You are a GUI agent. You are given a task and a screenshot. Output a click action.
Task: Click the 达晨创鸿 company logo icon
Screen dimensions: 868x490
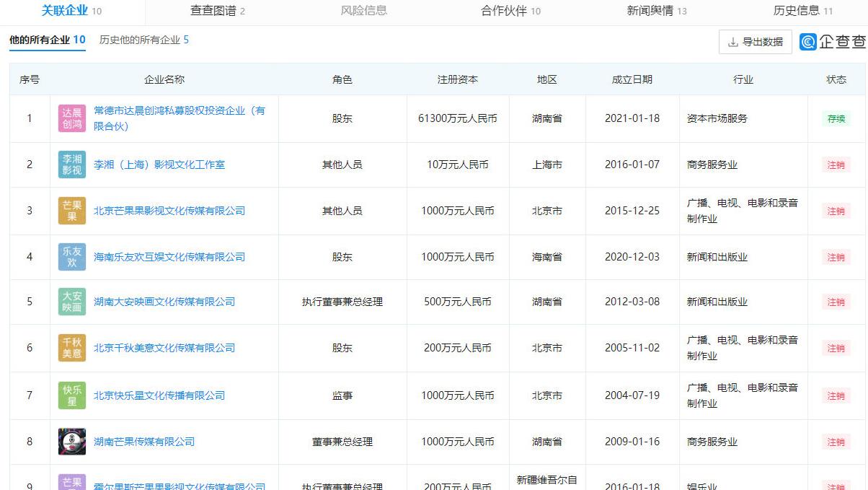(x=72, y=118)
